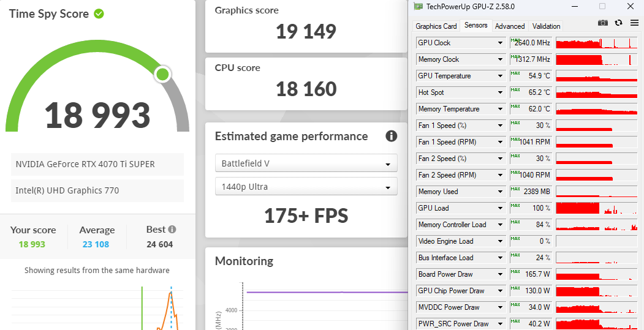
Task: Open the GPU-Z hamburger menu
Action: click(635, 23)
